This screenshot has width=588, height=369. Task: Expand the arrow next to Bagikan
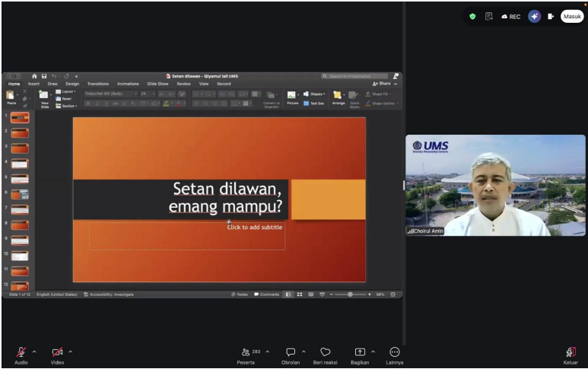(373, 352)
